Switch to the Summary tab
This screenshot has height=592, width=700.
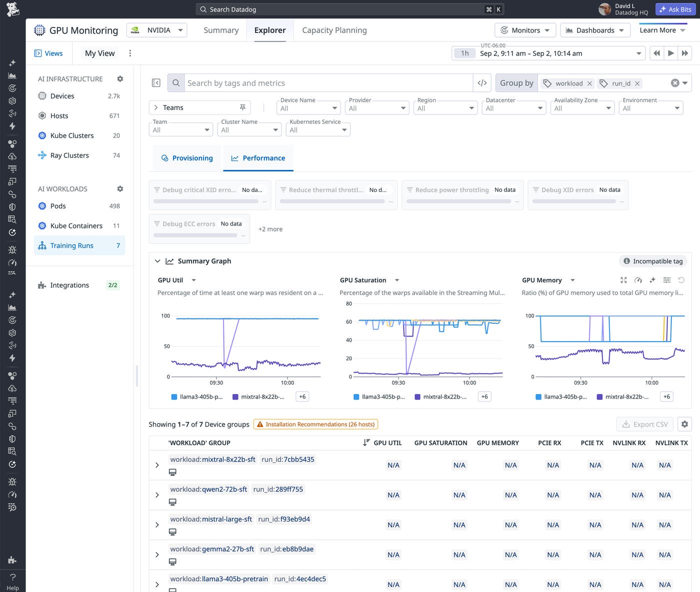pos(221,30)
